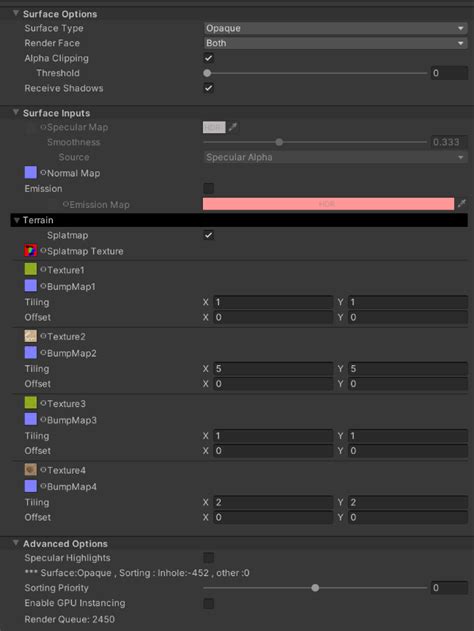Click the Smoothness 0.333 value field
Viewport: 474px width, 631px height.
point(449,142)
